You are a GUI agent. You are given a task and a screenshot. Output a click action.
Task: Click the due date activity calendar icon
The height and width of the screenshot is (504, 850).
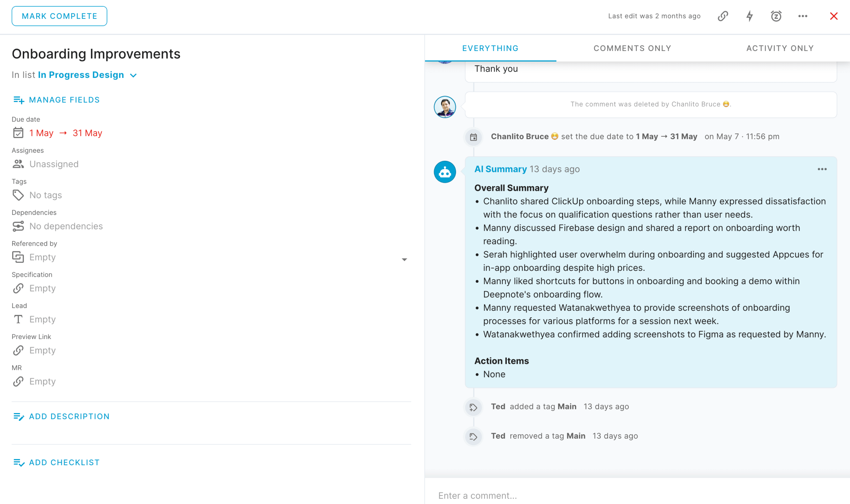[x=473, y=137]
